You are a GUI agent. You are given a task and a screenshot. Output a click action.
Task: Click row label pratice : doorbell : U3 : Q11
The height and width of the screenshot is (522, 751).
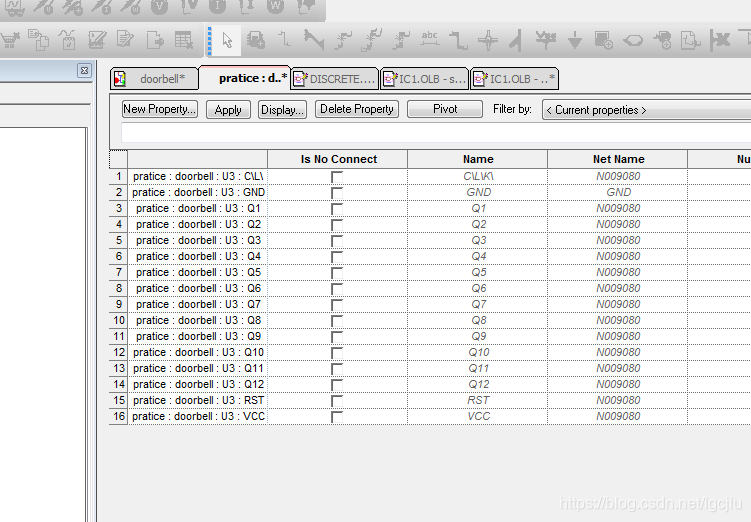198,368
